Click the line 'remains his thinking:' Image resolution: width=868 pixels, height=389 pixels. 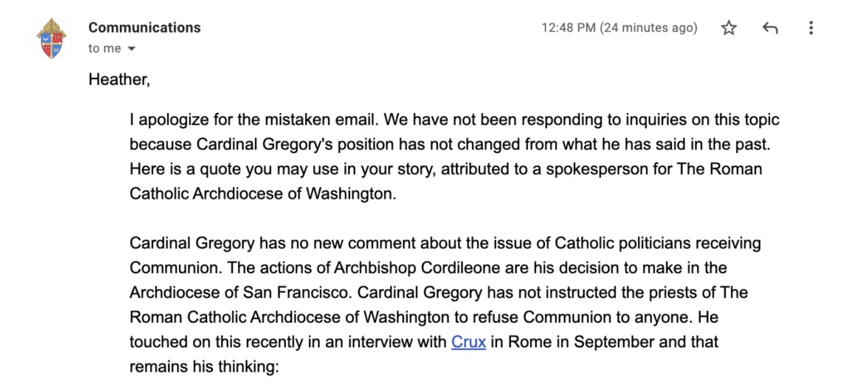(203, 366)
